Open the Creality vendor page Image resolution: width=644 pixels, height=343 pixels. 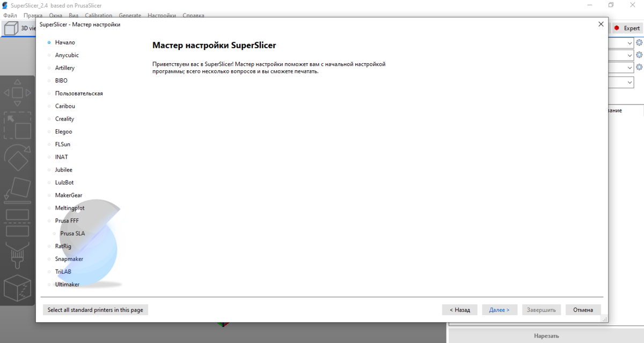(64, 119)
